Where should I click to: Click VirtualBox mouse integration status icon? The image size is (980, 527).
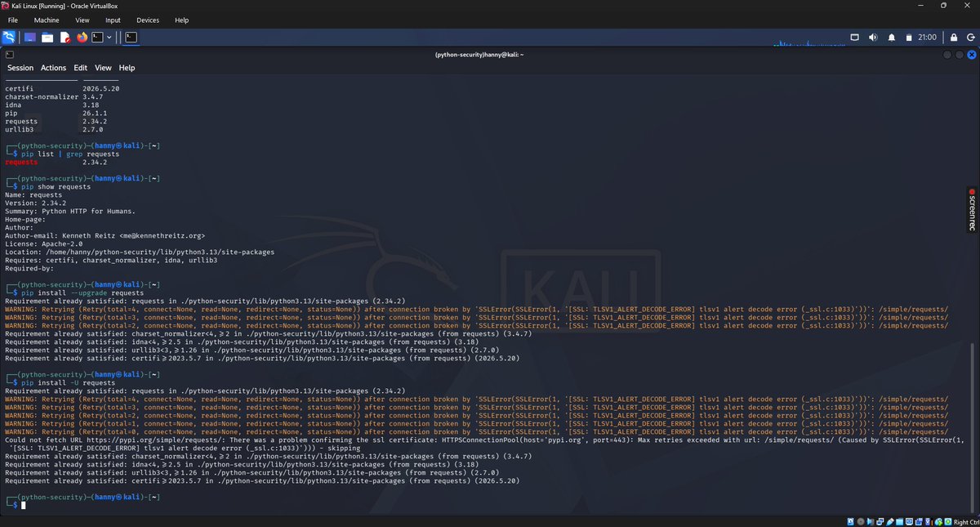click(938, 522)
